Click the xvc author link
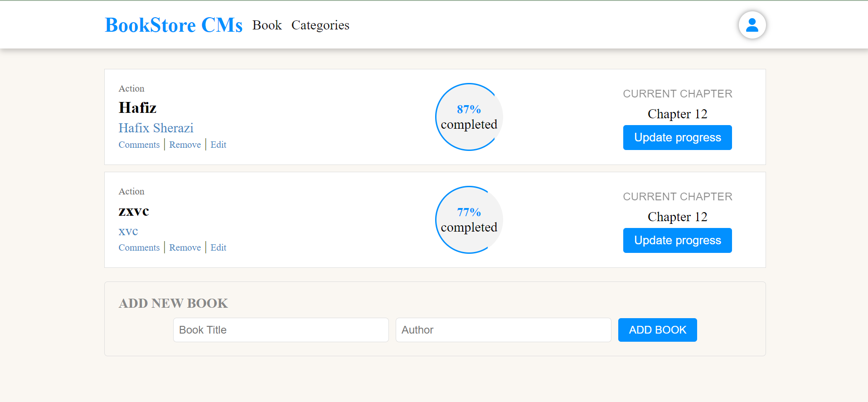 pos(128,232)
